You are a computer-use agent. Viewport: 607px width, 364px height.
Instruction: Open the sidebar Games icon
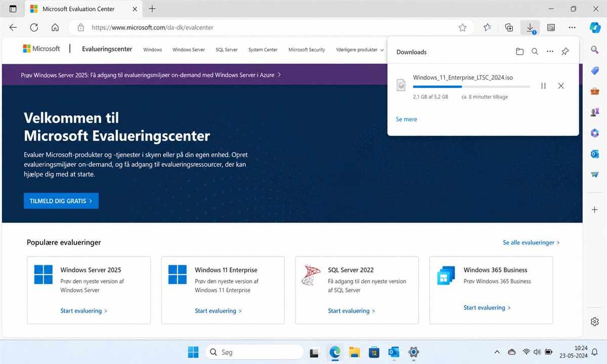pyautogui.click(x=595, y=112)
